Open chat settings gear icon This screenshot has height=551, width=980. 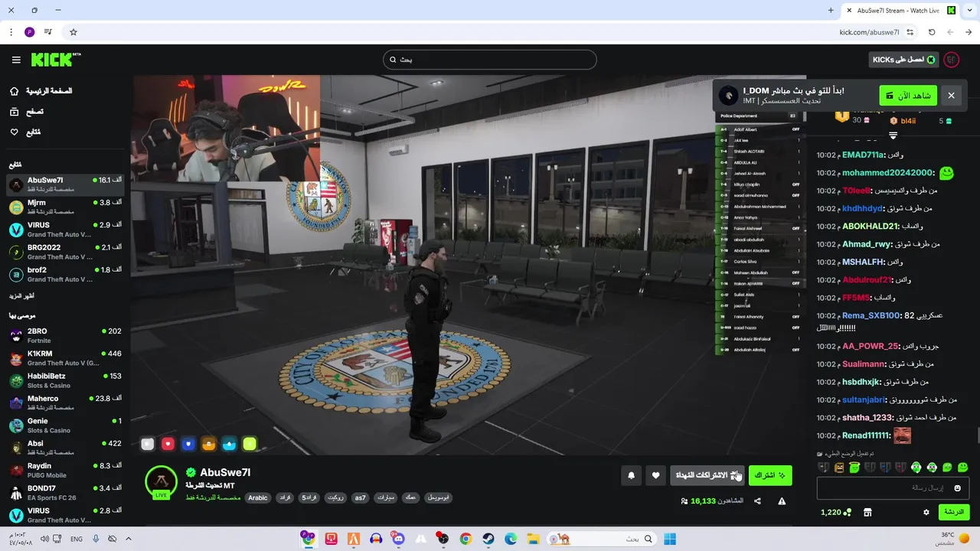(x=926, y=512)
